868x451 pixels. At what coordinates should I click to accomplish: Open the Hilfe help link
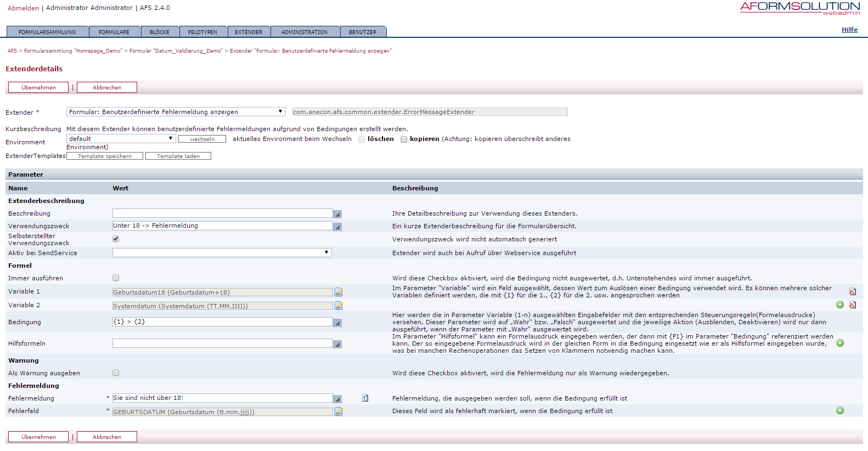point(849,30)
